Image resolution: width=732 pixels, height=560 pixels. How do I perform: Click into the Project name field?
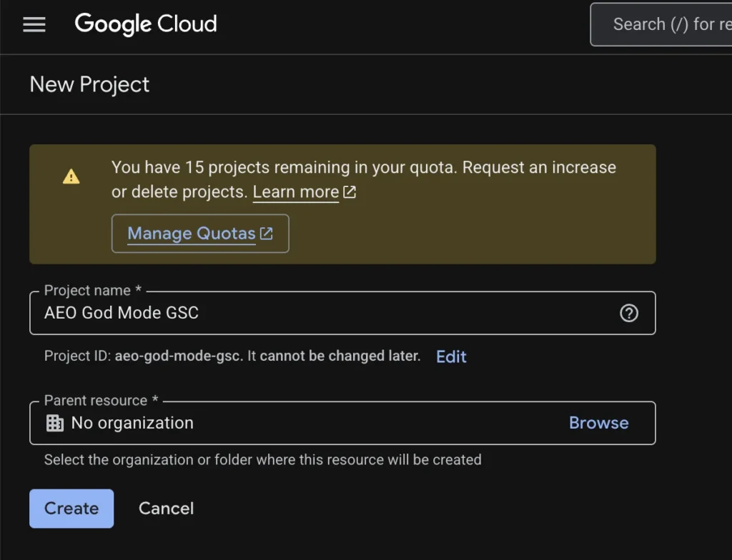click(322, 313)
